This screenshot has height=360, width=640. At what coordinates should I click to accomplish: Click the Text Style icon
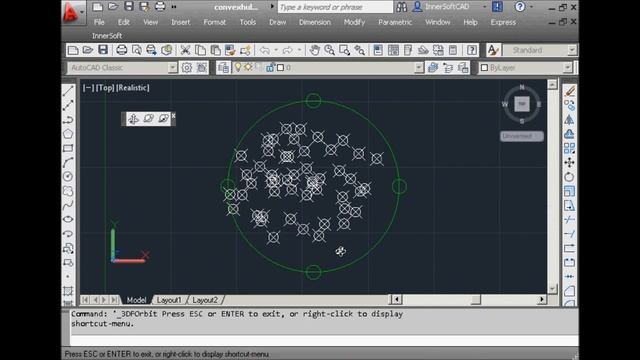(x=493, y=50)
